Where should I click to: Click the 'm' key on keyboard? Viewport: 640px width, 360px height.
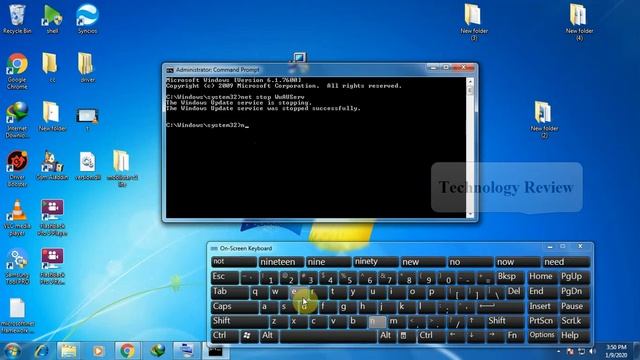[396, 321]
